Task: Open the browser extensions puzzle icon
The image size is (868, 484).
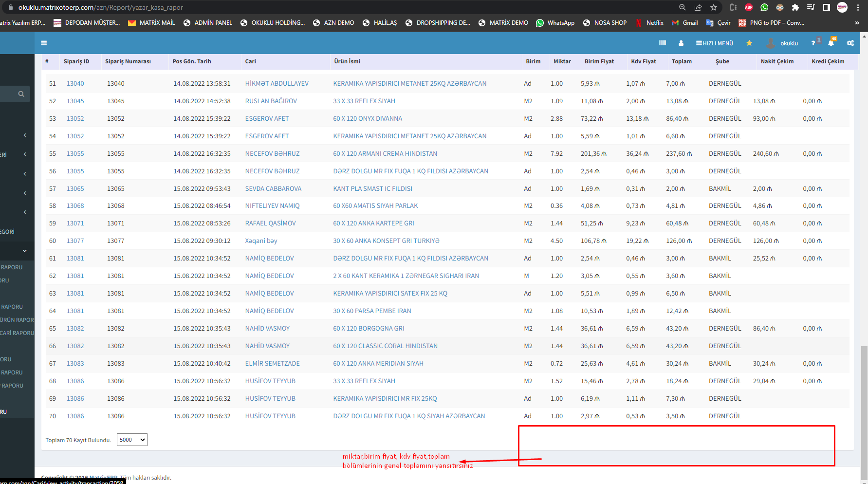Action: click(x=795, y=7)
